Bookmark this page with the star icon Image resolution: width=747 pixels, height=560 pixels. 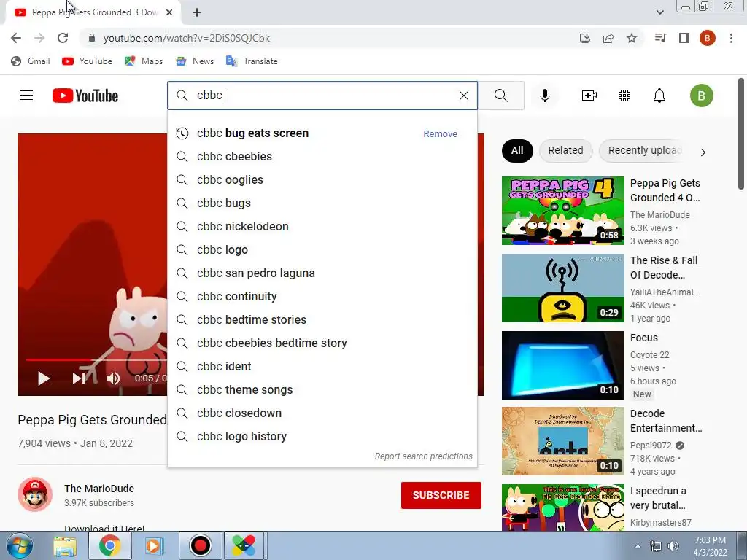[631, 38]
